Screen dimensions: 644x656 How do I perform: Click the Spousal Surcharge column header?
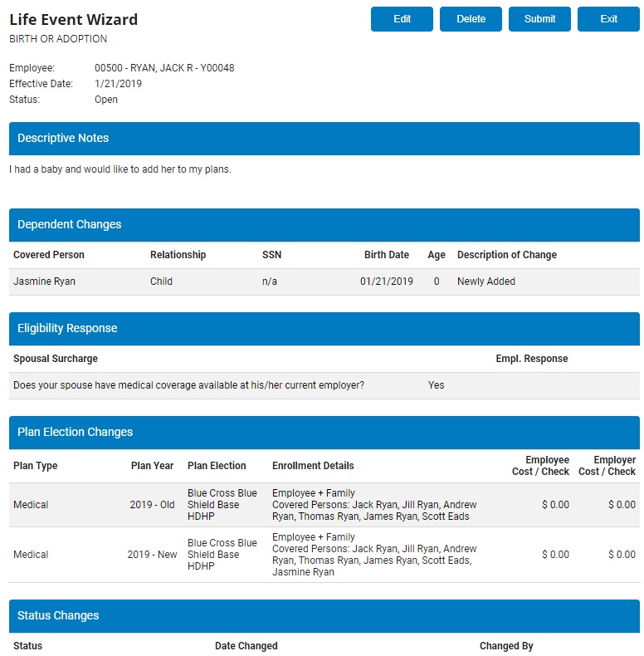(x=56, y=359)
